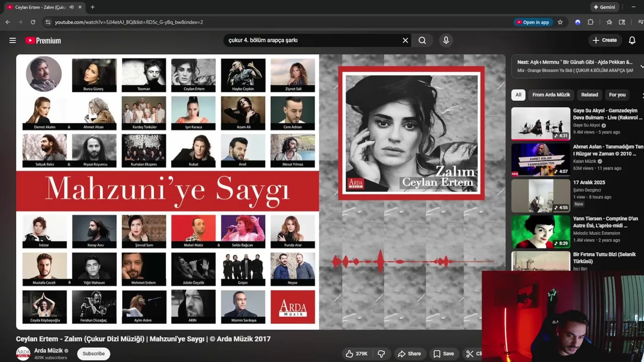The image size is (644, 362).
Task: Go to YouTube Premium home logo
Action: [x=43, y=40]
